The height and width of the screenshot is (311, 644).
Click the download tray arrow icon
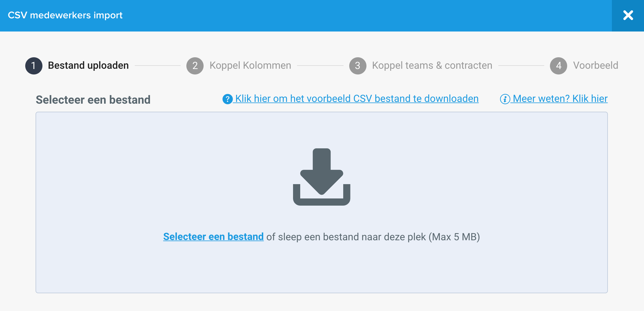(x=322, y=177)
